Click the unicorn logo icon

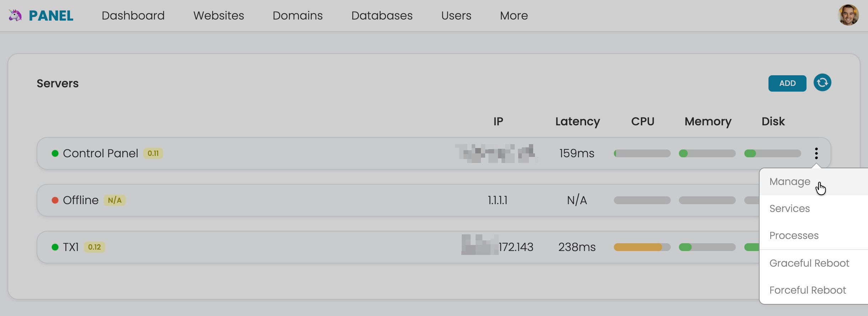15,16
